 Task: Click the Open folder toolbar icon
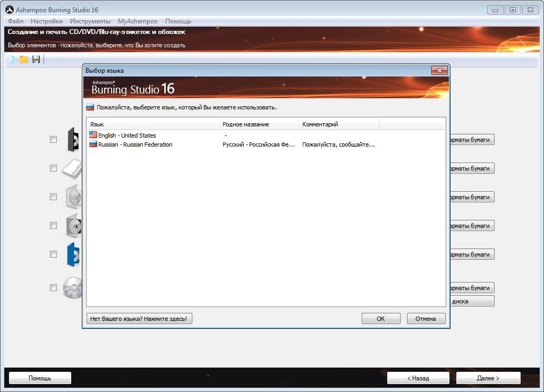point(23,59)
